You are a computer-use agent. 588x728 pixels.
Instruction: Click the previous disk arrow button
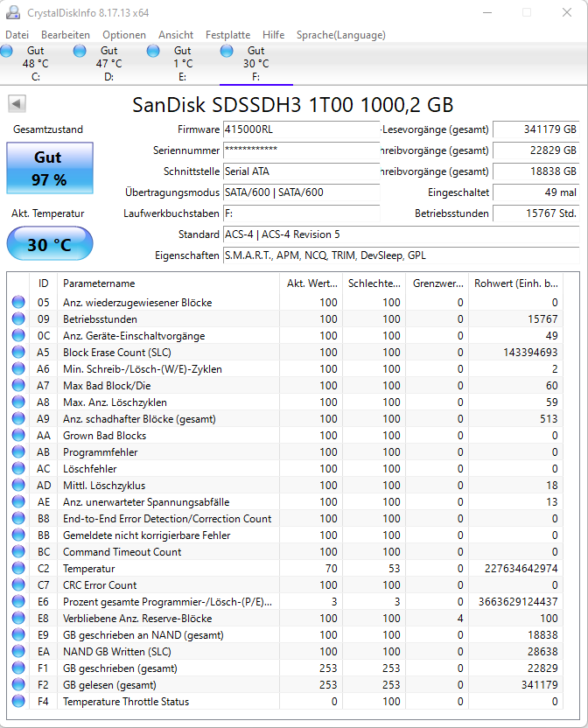(x=17, y=103)
